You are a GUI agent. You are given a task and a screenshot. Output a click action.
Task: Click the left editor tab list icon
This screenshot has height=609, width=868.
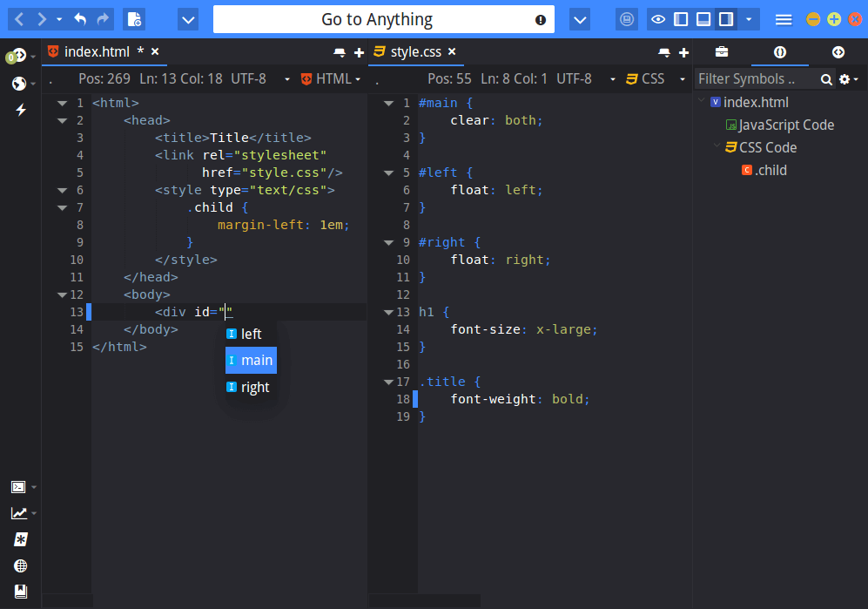click(340, 52)
